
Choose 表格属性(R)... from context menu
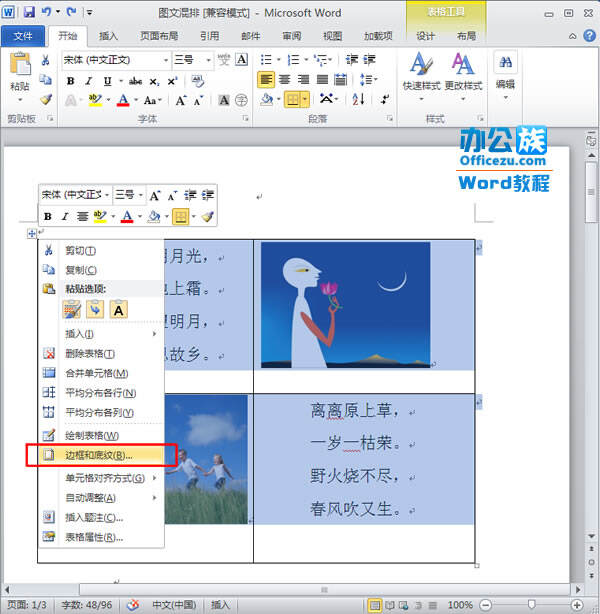tap(101, 537)
